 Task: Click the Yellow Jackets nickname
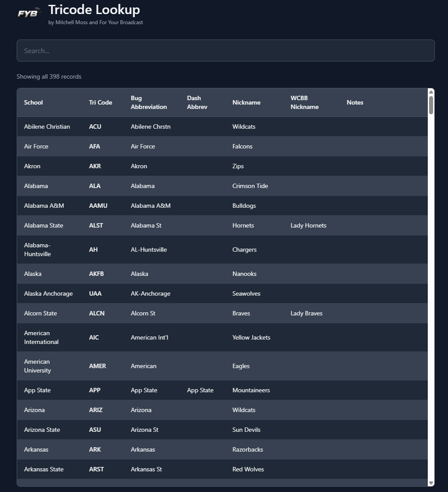coord(251,337)
